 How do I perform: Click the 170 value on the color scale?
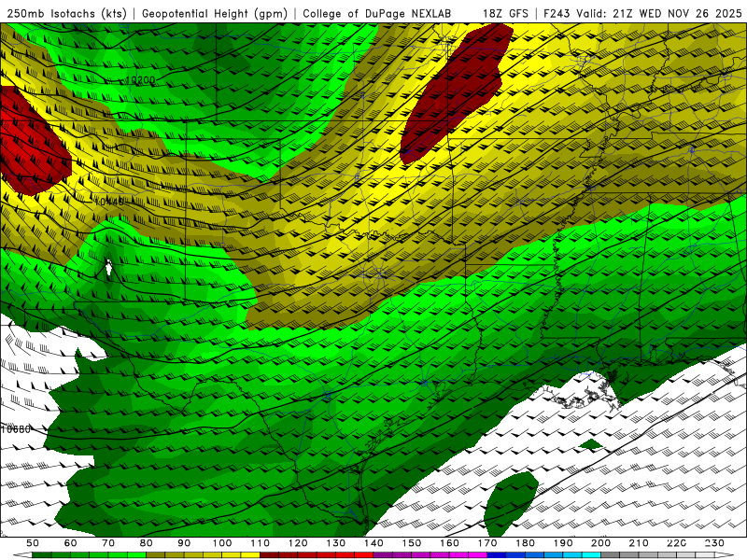[x=487, y=543]
